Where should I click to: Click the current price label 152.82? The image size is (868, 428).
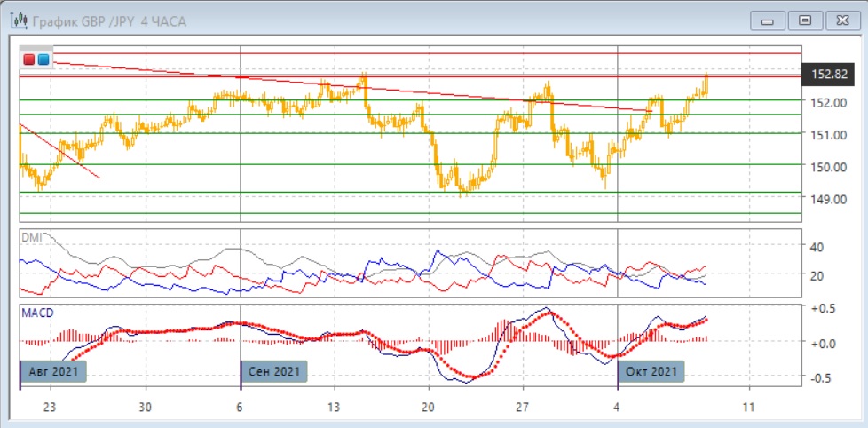click(829, 75)
